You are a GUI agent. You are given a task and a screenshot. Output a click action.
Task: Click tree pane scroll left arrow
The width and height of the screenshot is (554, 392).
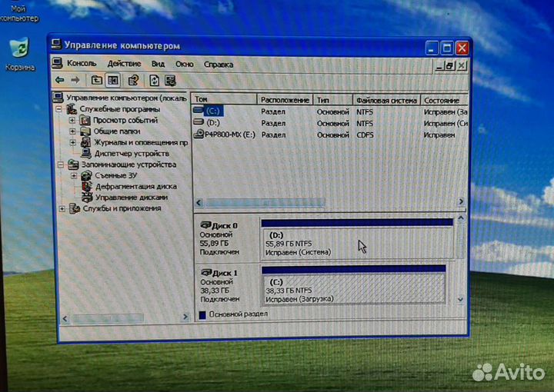click(x=65, y=319)
